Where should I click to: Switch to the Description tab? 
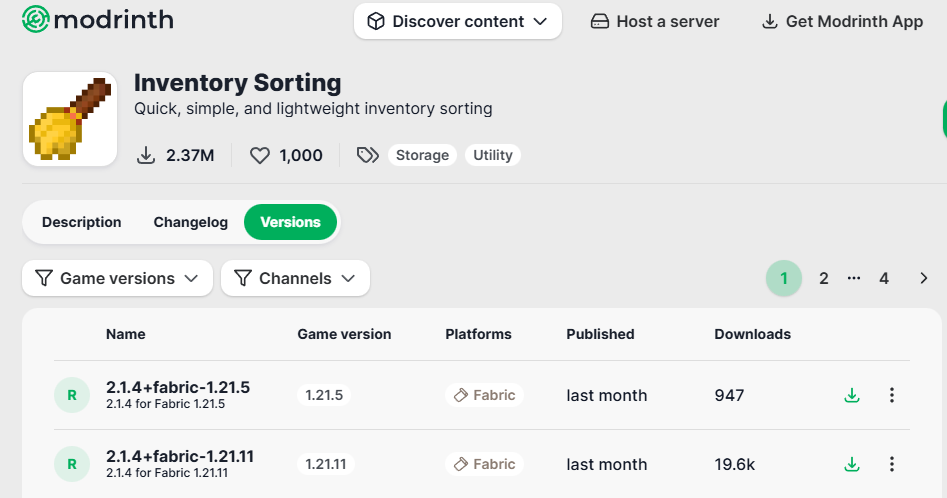click(82, 222)
